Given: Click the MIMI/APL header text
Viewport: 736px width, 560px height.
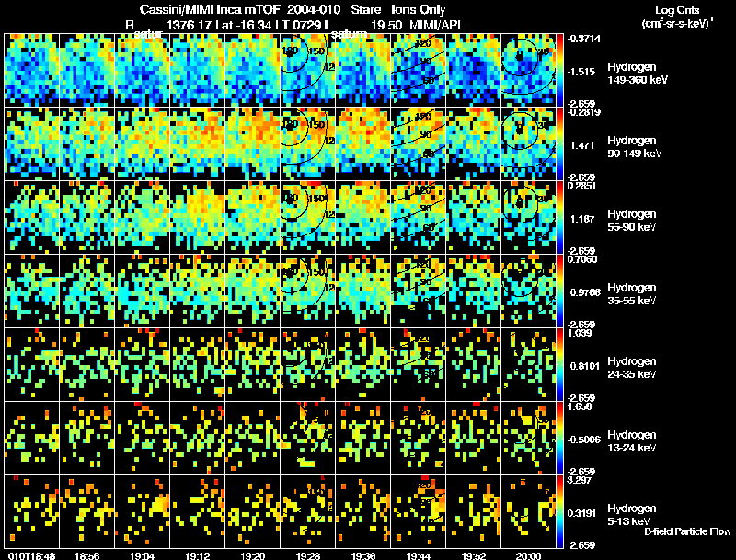Looking at the screenshot, I should (x=437, y=25).
